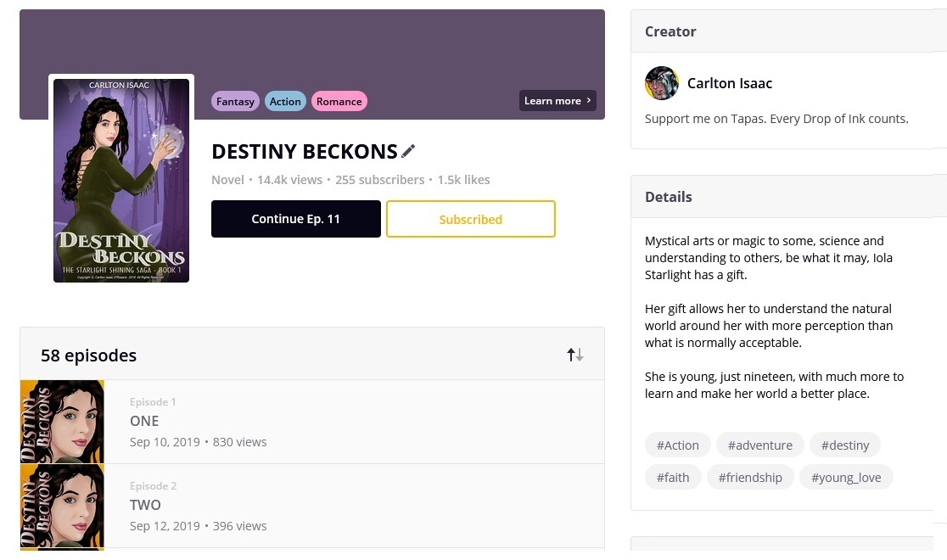
Task: Select the Fantasy genre tag
Action: click(235, 102)
